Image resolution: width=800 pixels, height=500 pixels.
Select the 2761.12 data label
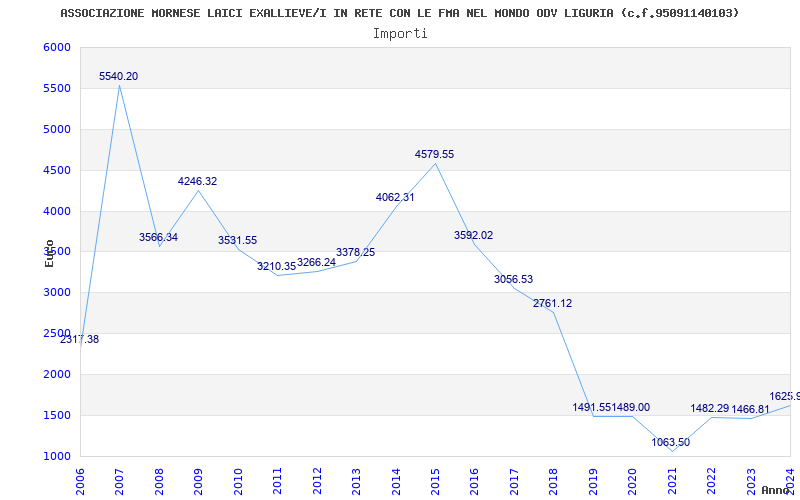point(553,303)
